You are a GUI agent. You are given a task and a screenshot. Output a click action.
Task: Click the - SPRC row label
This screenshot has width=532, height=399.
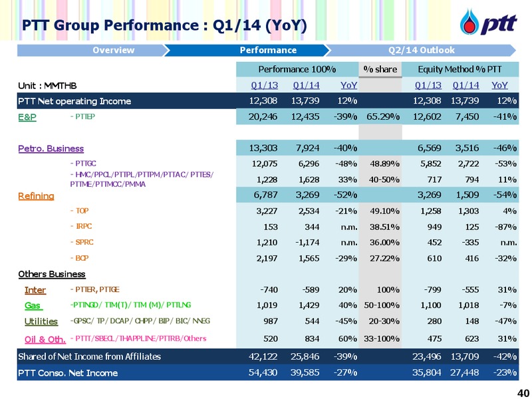point(82,242)
